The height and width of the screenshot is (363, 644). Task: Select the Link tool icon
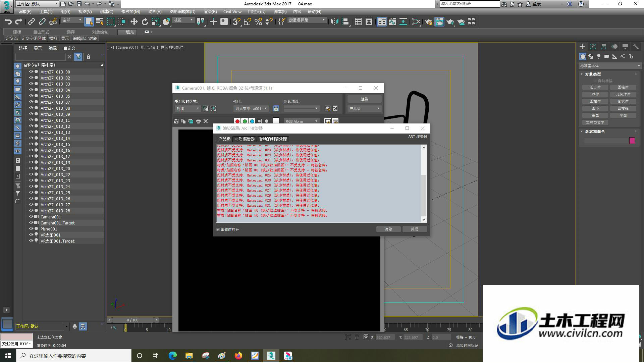click(32, 22)
